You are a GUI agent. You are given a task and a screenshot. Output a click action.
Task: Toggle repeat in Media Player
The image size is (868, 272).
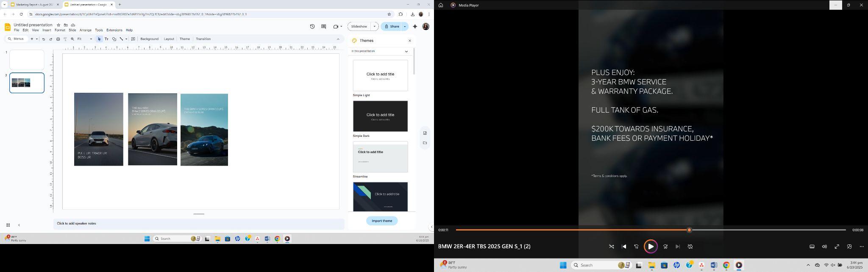[x=690, y=247]
